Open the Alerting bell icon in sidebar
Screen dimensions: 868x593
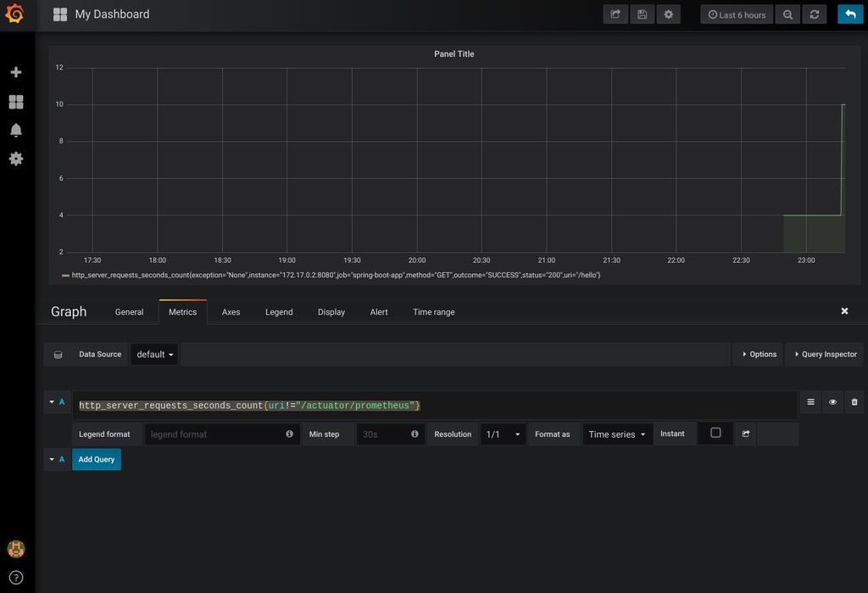[16, 130]
